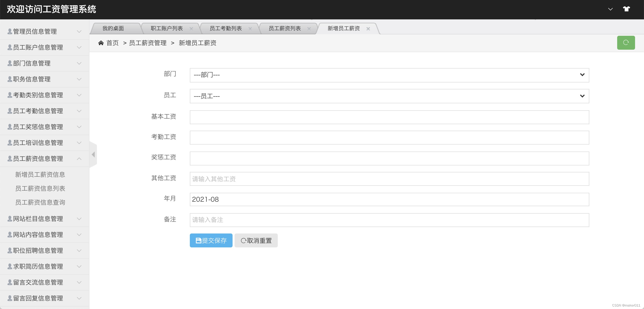Click the 年月 date field

[x=389, y=199]
